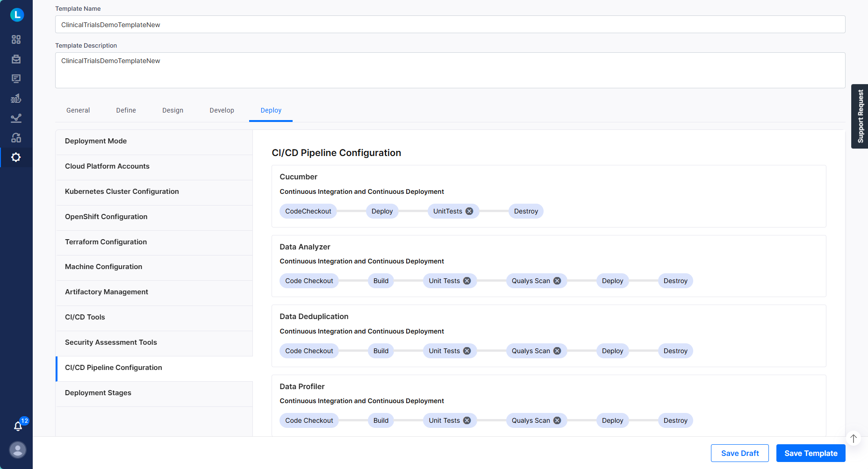The image size is (868, 469).
Task: Select the archive box icon in sidebar
Action: tap(16, 59)
